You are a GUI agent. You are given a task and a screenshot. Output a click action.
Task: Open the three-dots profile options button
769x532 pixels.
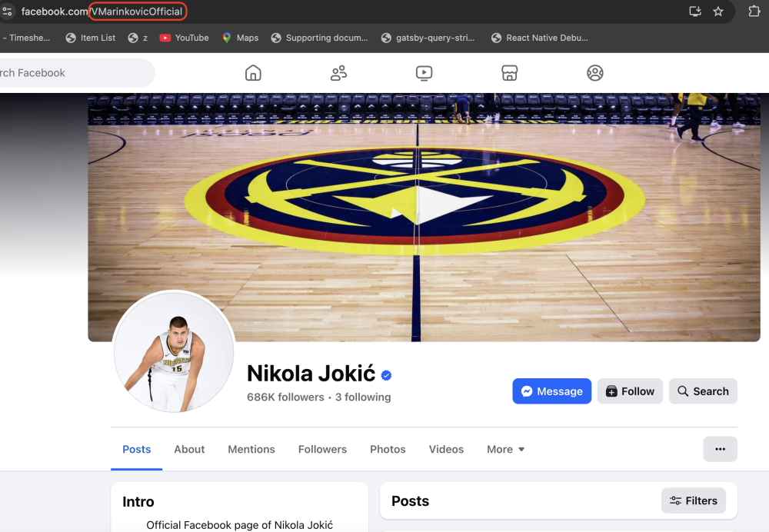point(720,449)
